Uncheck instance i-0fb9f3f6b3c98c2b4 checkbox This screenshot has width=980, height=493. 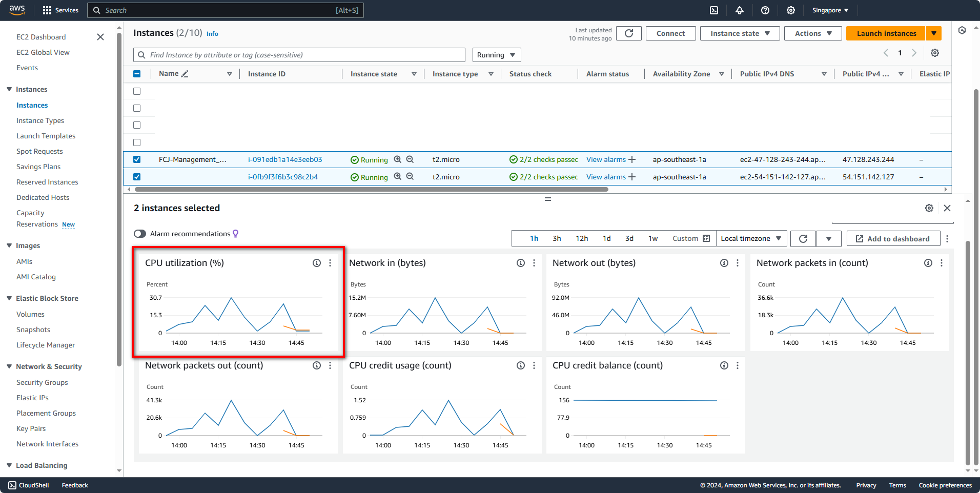137,177
